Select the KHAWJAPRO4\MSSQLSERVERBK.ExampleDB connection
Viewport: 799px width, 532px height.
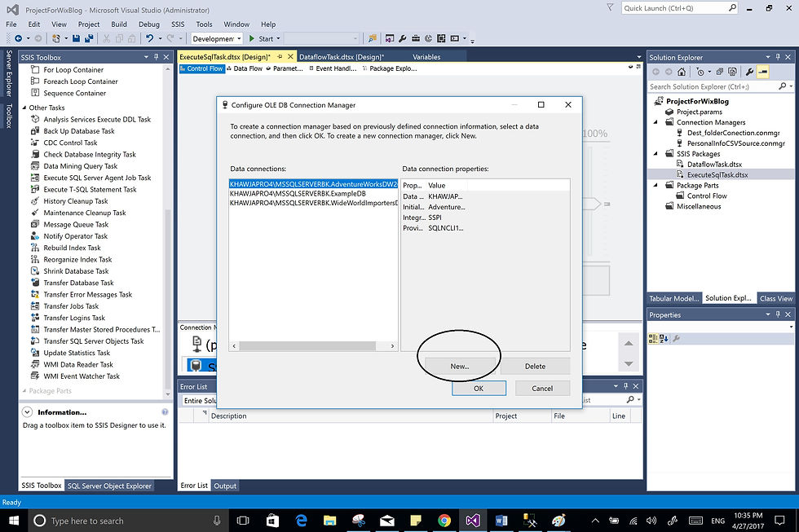click(298, 193)
